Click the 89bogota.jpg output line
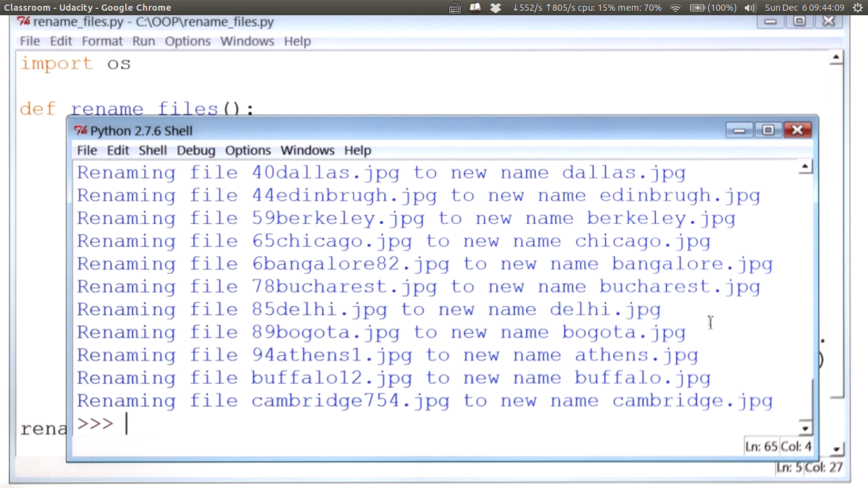Image resolution: width=868 pixels, height=488 pixels. coord(381,333)
